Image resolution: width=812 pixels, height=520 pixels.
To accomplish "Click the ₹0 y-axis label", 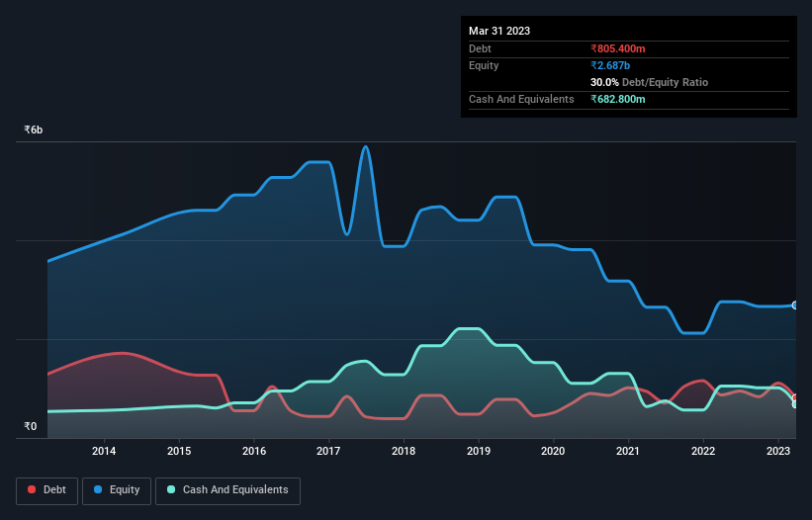I will click(x=31, y=427).
